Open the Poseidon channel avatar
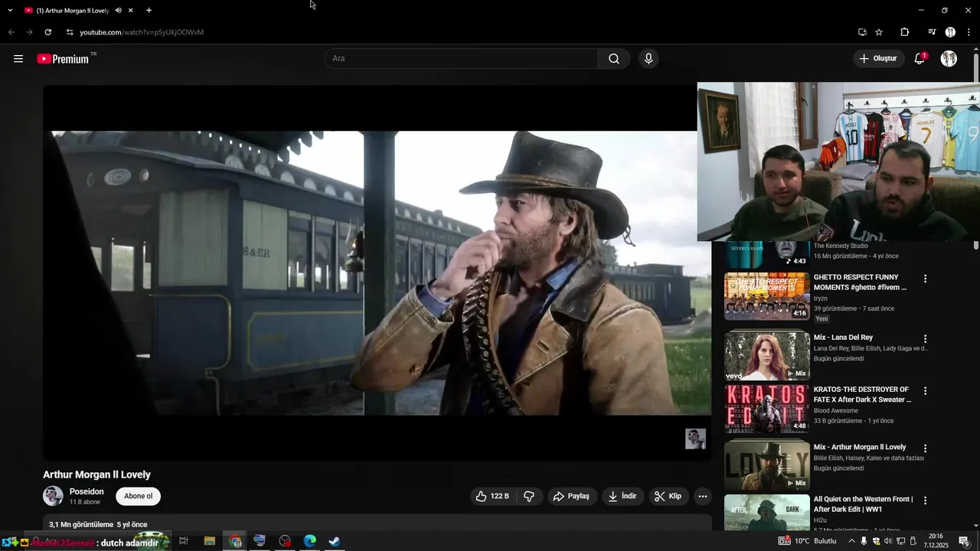This screenshot has width=980, height=551. 53,496
